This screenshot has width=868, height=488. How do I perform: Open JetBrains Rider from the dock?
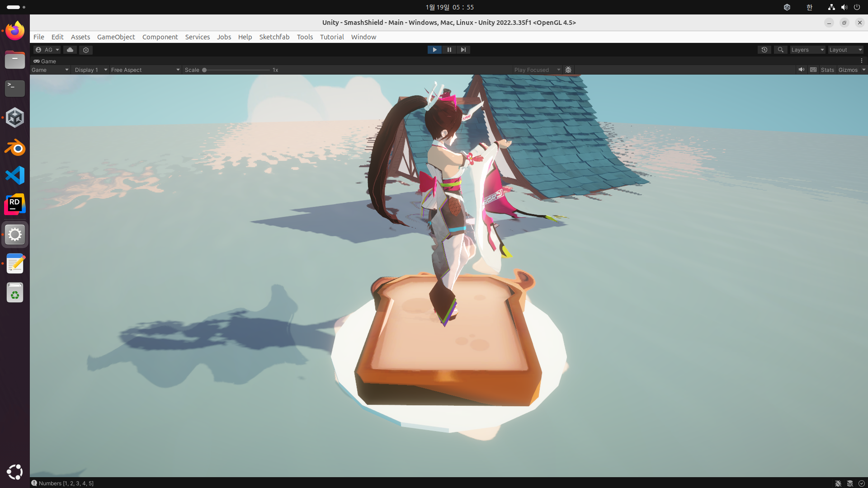point(15,205)
